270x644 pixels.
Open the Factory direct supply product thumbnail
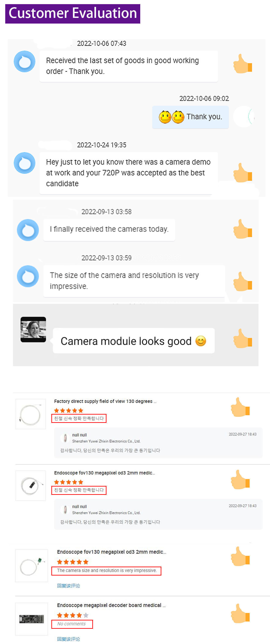[30, 414]
